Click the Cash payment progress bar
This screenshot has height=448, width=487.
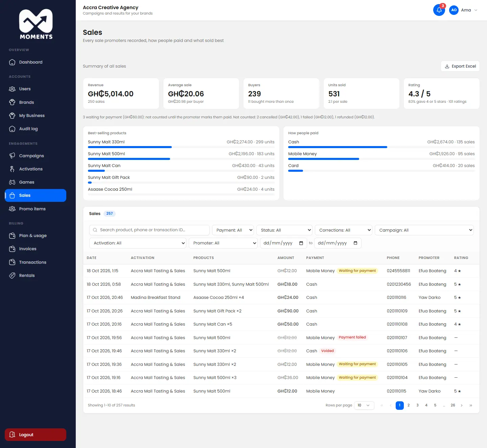pyautogui.click(x=381, y=147)
